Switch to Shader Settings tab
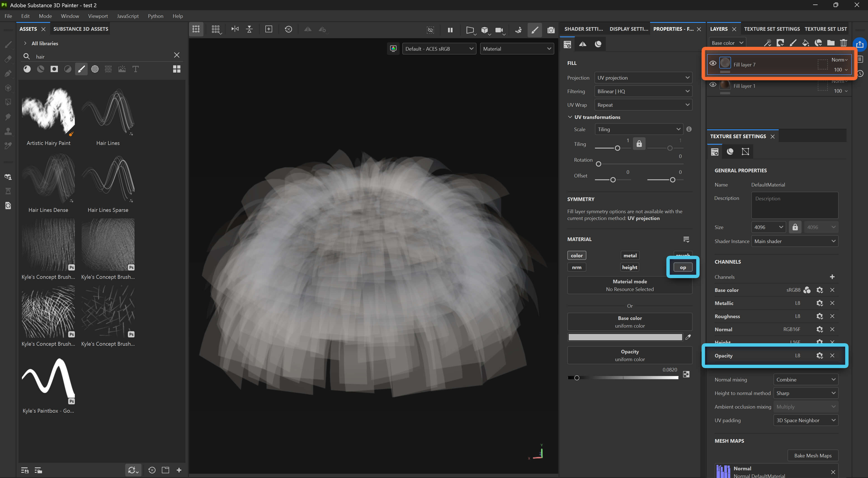 (x=584, y=29)
